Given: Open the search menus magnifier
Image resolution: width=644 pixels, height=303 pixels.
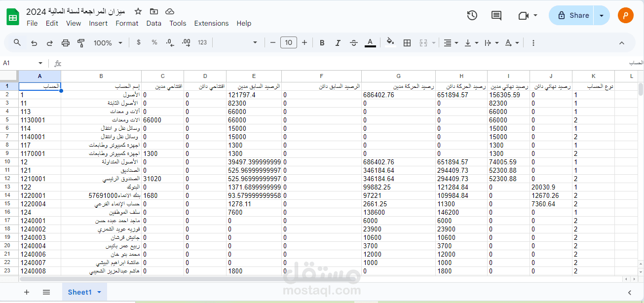Looking at the screenshot, I should pos(17,43).
